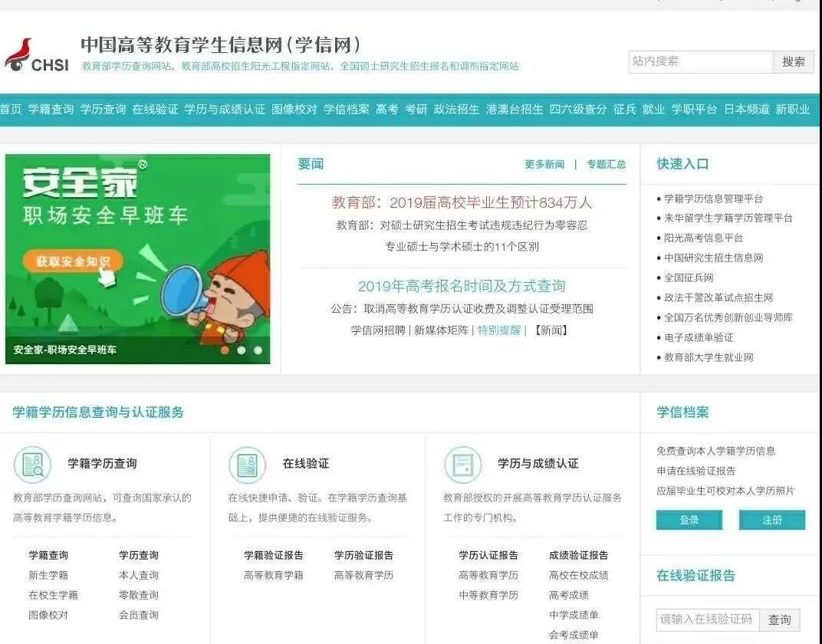Open the 在线验证 service icon
822x644 pixels.
point(248,465)
